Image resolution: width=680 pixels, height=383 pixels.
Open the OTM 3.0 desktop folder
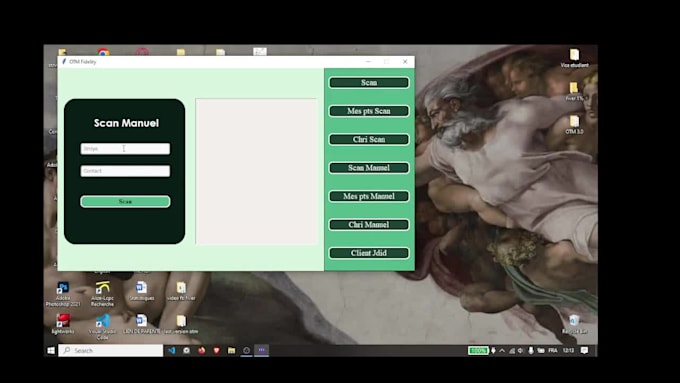[x=574, y=125]
